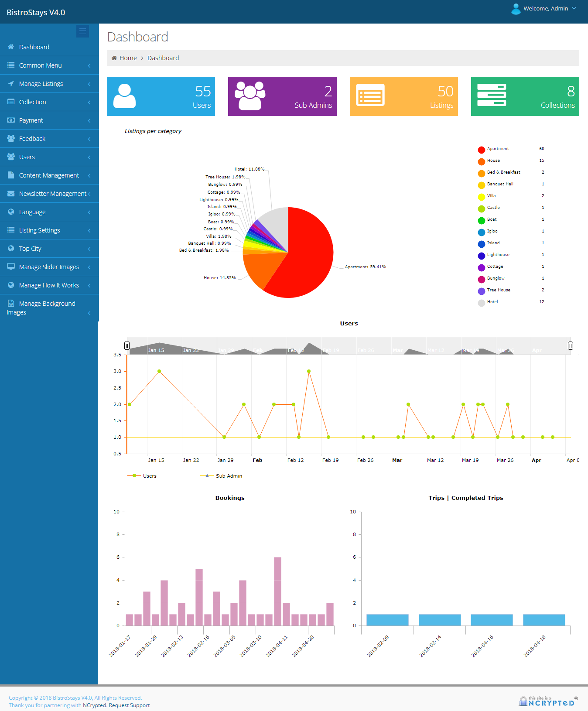Viewport: 588px width, 711px height.
Task: Click the Manage Slider Images monitor icon
Action: tap(11, 267)
